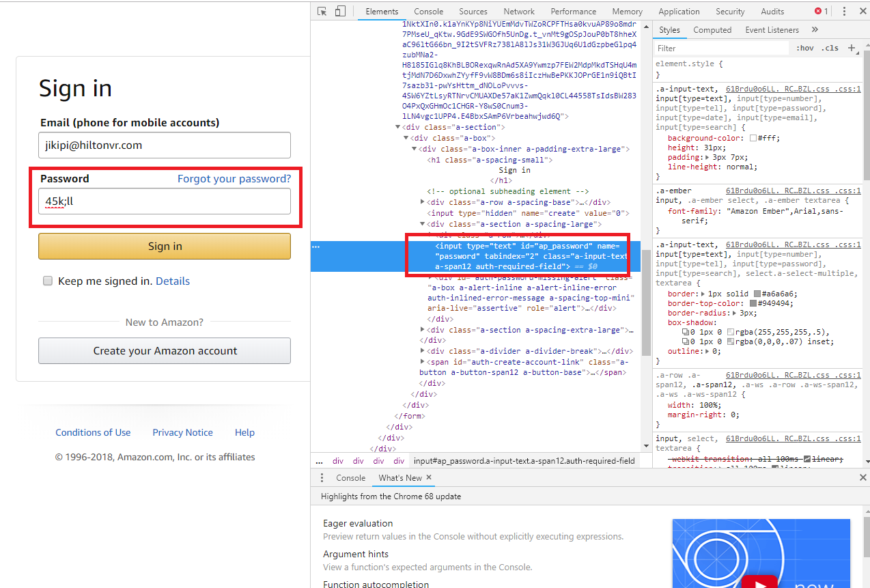The height and width of the screenshot is (588, 870).
Task: Toggle the device toolbar icon
Action: (340, 11)
